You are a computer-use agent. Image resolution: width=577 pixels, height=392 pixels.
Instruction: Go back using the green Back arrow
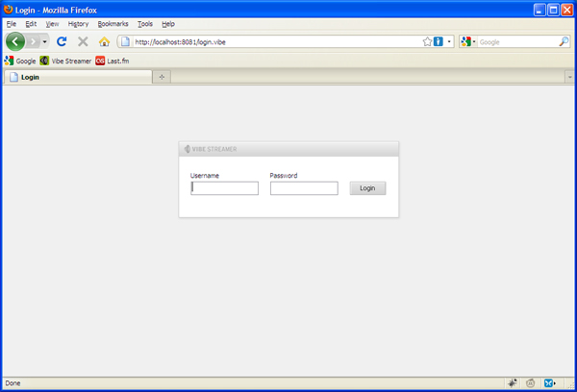[15, 41]
